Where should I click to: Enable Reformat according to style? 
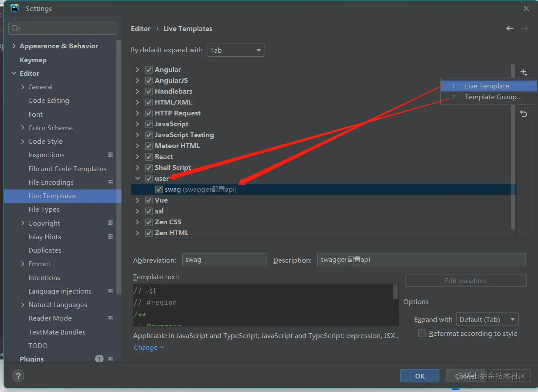(422, 333)
